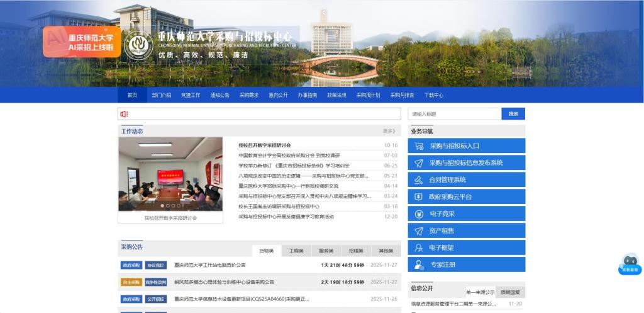This screenshot has width=644, height=313.
Task: Click the shopping cart icon beside 采购与招投标入口
Action: tap(419, 146)
